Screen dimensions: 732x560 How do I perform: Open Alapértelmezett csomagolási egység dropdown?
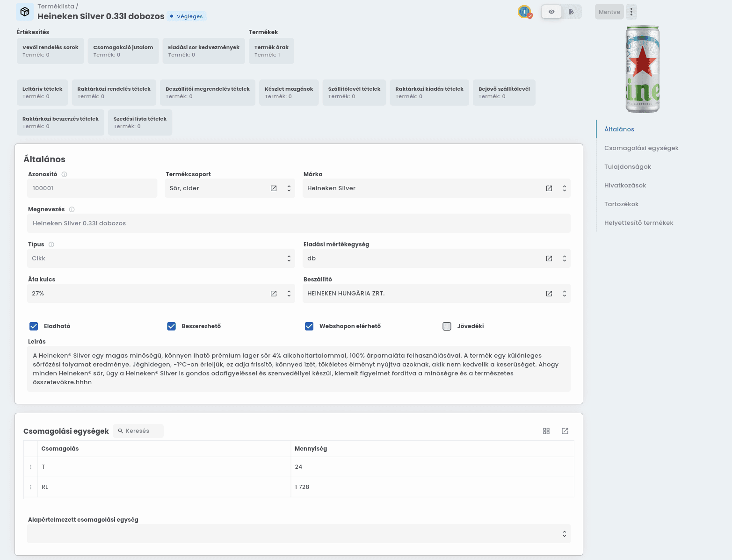pos(298,534)
